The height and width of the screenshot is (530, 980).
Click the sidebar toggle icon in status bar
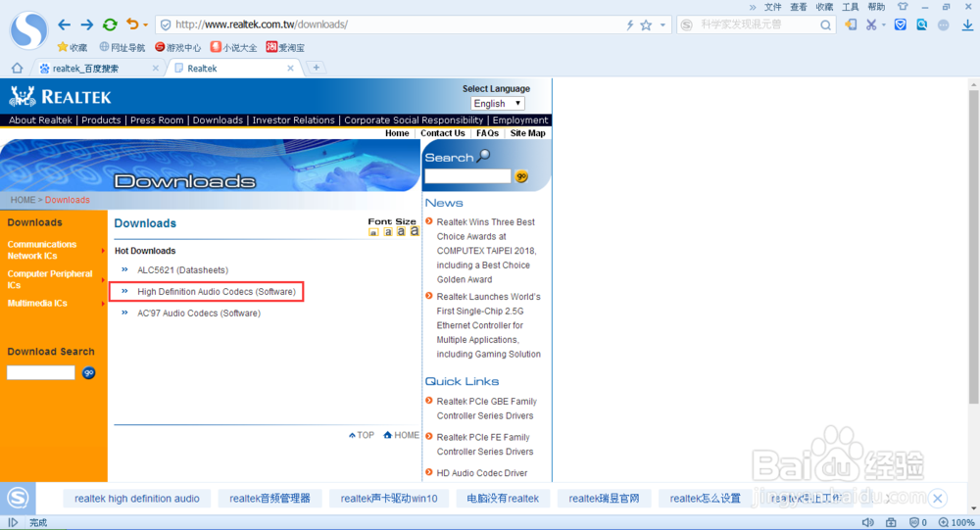point(13,522)
